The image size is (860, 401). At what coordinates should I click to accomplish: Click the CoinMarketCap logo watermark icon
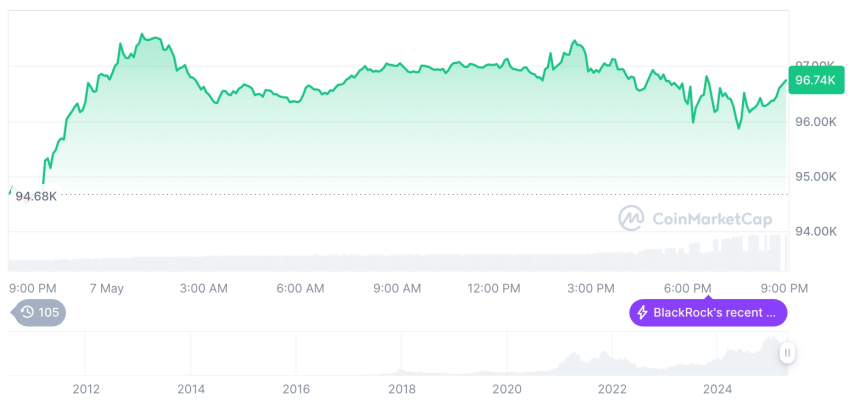coord(631,218)
